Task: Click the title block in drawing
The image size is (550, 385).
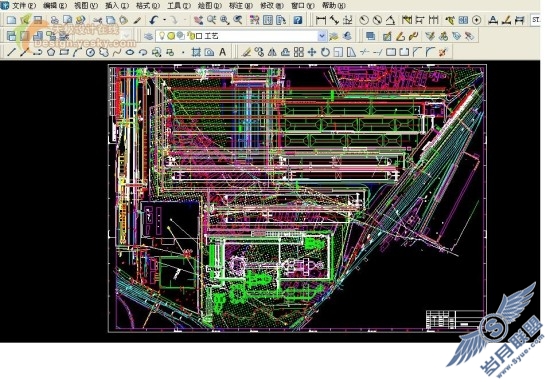Action: (455, 319)
